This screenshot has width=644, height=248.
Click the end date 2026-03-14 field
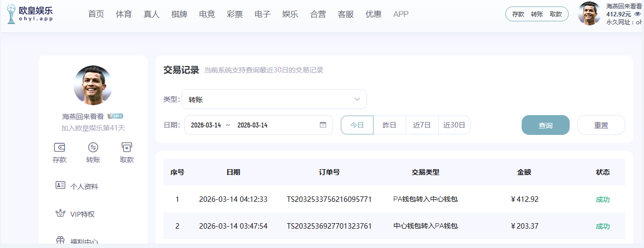(253, 125)
